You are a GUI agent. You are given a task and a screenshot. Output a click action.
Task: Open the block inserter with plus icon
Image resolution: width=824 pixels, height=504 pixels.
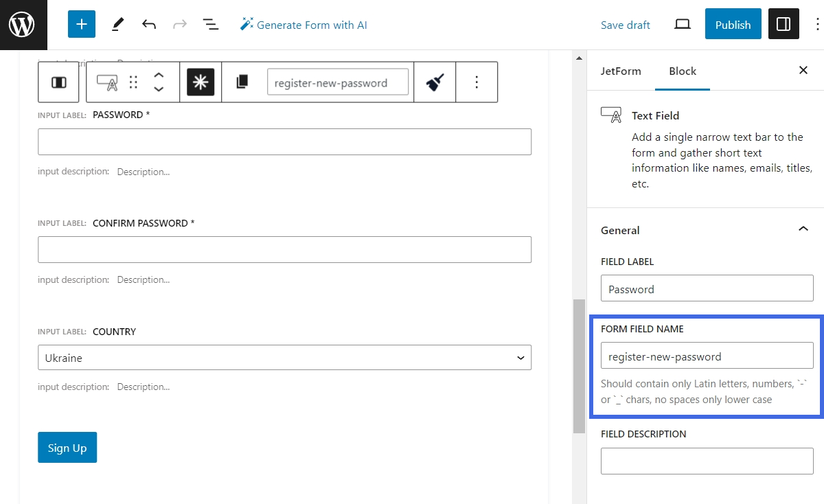pyautogui.click(x=82, y=24)
